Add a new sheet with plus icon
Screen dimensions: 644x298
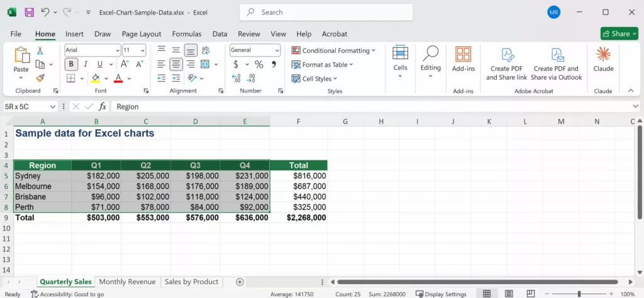pos(240,282)
